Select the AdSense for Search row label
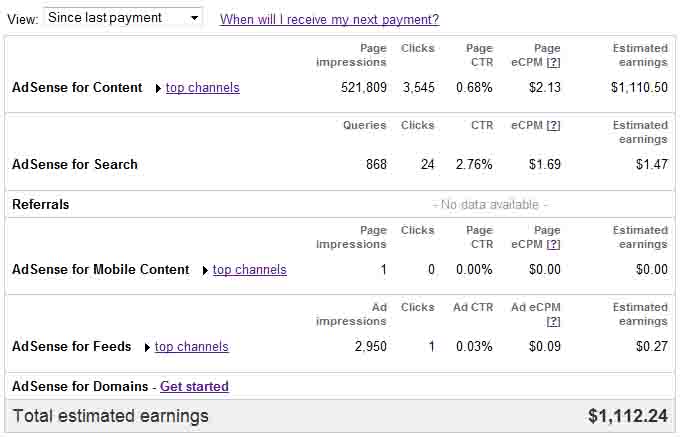The width and height of the screenshot is (680, 437). click(75, 164)
